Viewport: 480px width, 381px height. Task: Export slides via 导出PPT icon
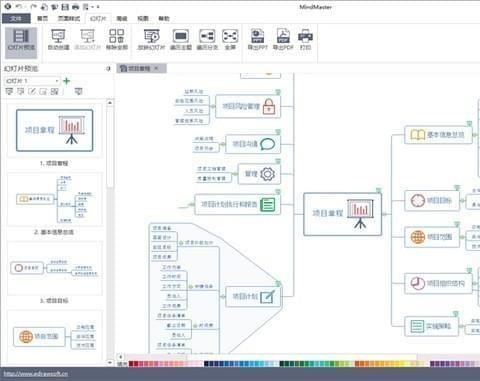[257, 40]
